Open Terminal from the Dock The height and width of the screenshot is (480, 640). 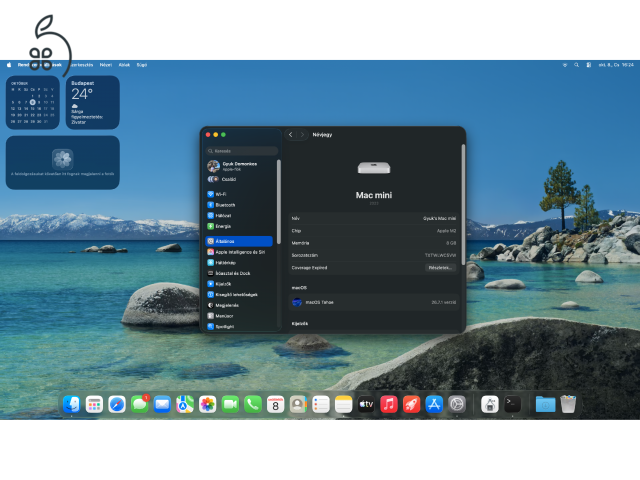coord(513,404)
